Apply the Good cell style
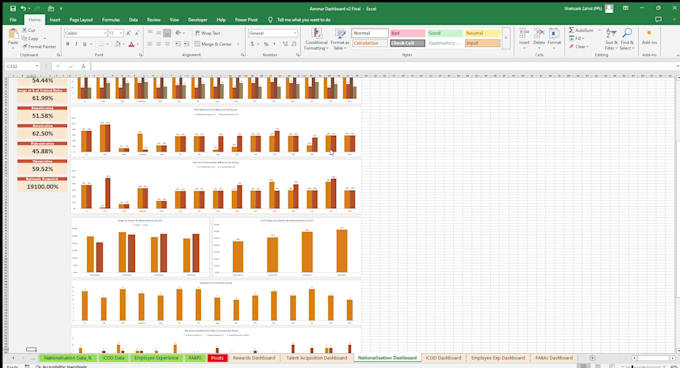 pos(445,33)
